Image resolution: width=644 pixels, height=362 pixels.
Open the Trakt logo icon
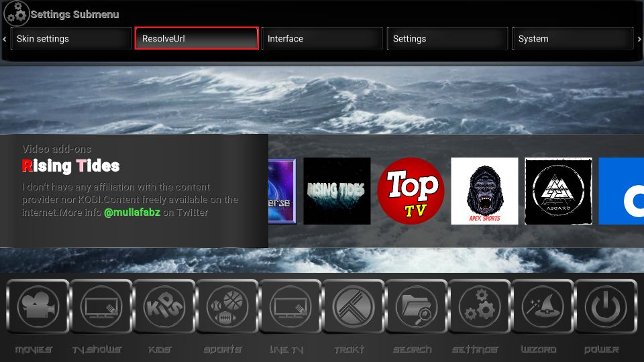click(x=354, y=306)
